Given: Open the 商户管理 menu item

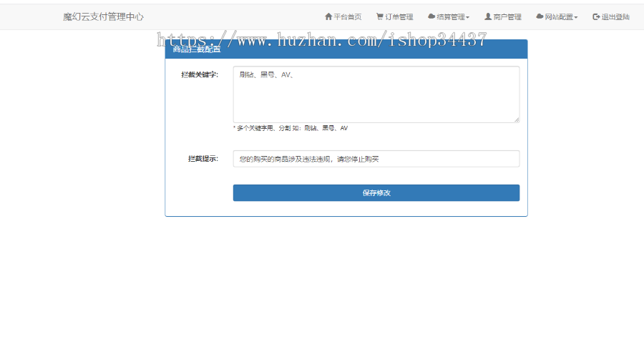Looking at the screenshot, I should (x=507, y=16).
